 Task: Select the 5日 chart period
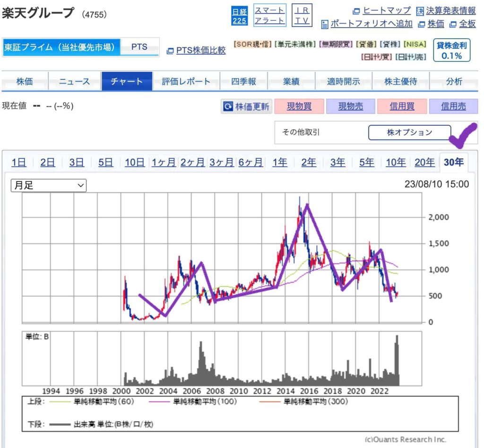coord(105,162)
